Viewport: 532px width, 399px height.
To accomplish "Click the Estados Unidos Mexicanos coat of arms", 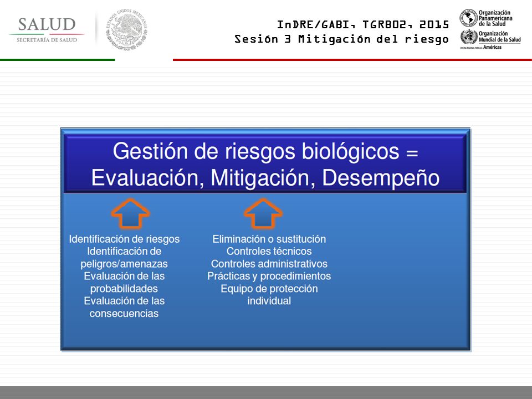I will pyautogui.click(x=126, y=29).
